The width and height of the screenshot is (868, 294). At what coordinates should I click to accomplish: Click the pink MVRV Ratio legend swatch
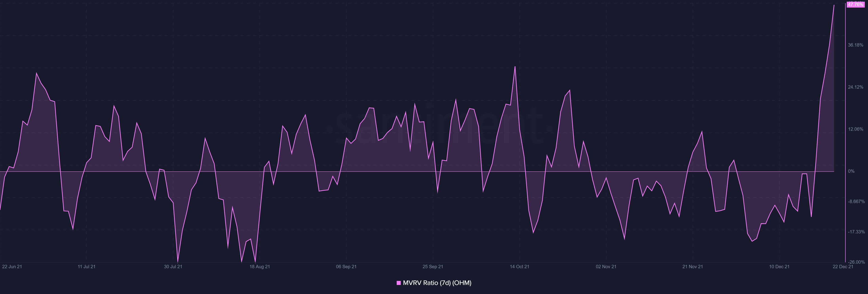[x=399, y=283]
